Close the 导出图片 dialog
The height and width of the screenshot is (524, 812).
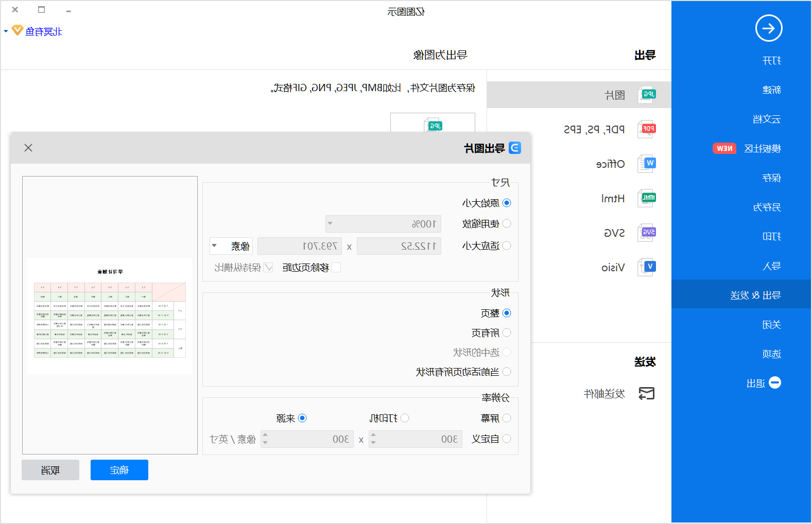(x=28, y=148)
